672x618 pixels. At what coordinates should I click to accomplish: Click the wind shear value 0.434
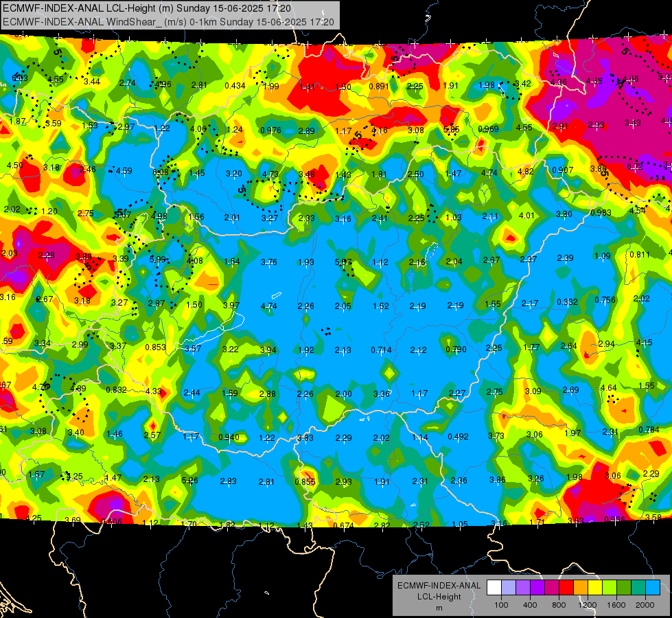[x=235, y=86]
